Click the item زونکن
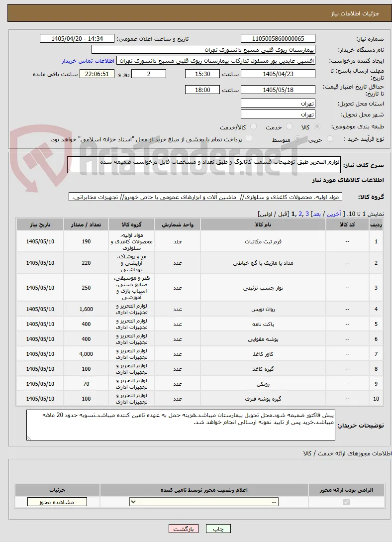The image size is (392, 542). click(x=263, y=384)
